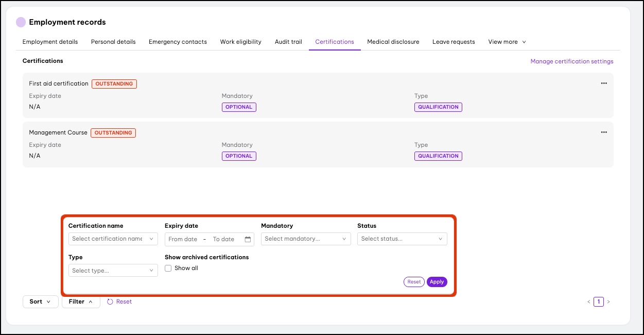The width and height of the screenshot is (644, 335).
Task: Click the circular reset icon beside Filter
Action: pos(110,301)
